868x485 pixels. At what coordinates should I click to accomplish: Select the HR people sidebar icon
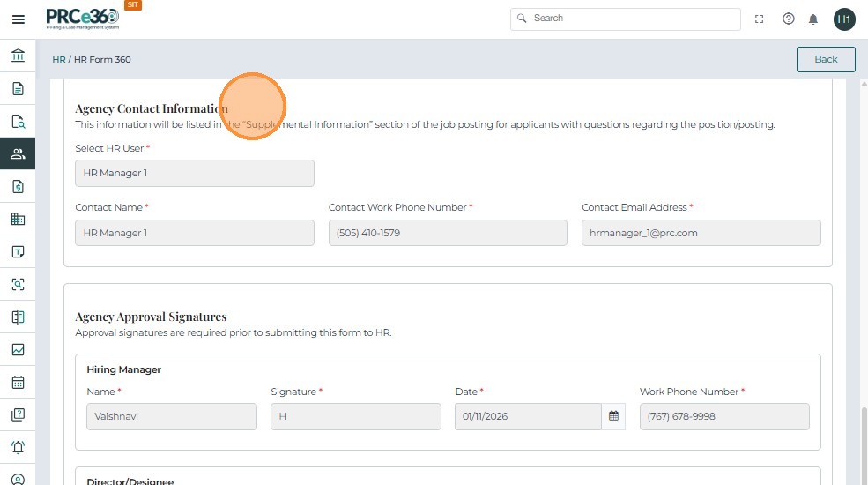tap(18, 153)
